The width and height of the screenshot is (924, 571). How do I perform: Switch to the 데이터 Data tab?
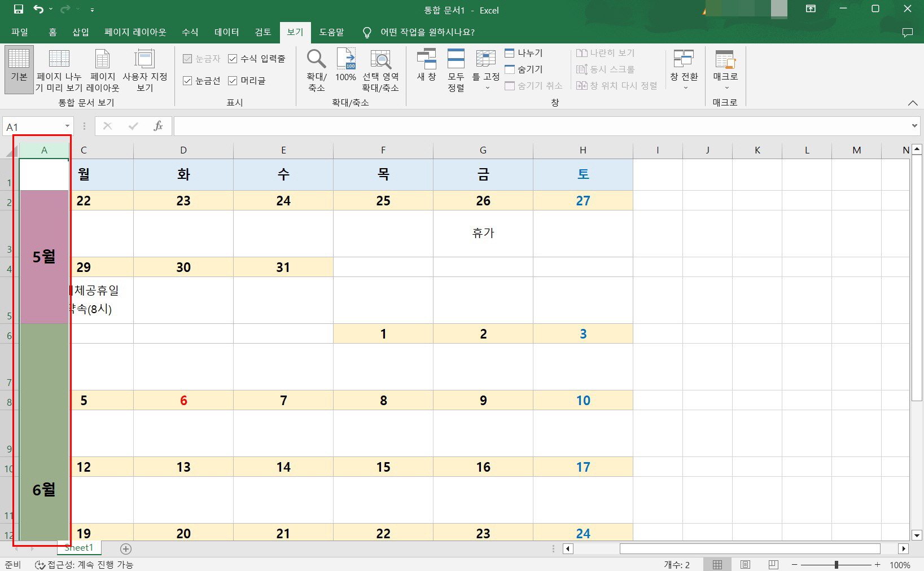(227, 32)
